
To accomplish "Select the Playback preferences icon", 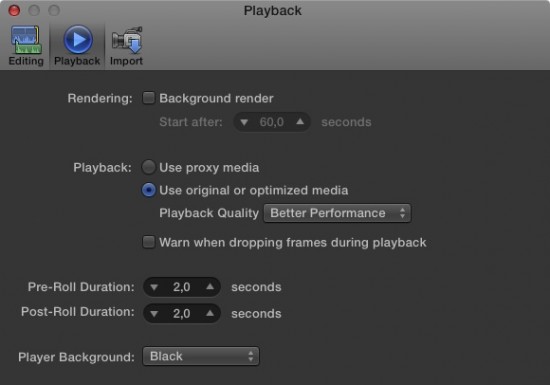I will pos(78,39).
